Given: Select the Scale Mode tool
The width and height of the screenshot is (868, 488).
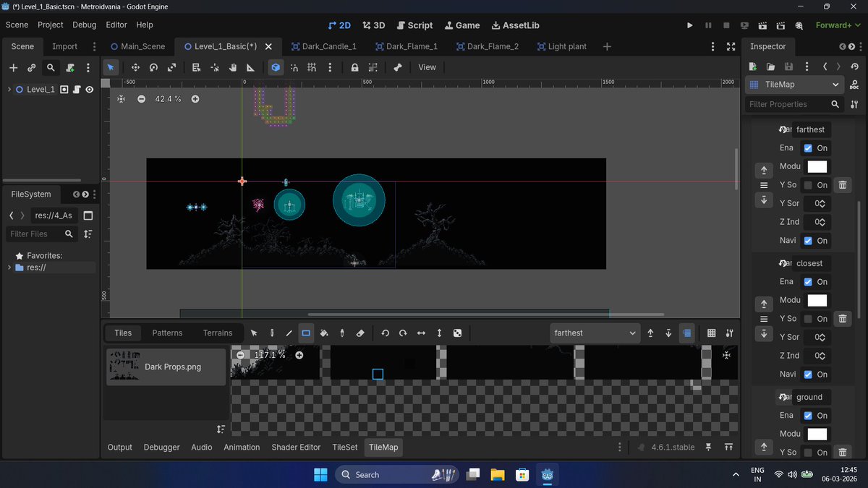Looking at the screenshot, I should coord(171,67).
